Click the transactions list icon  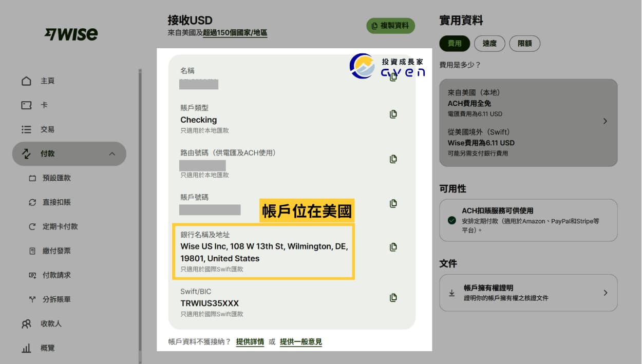point(26,129)
